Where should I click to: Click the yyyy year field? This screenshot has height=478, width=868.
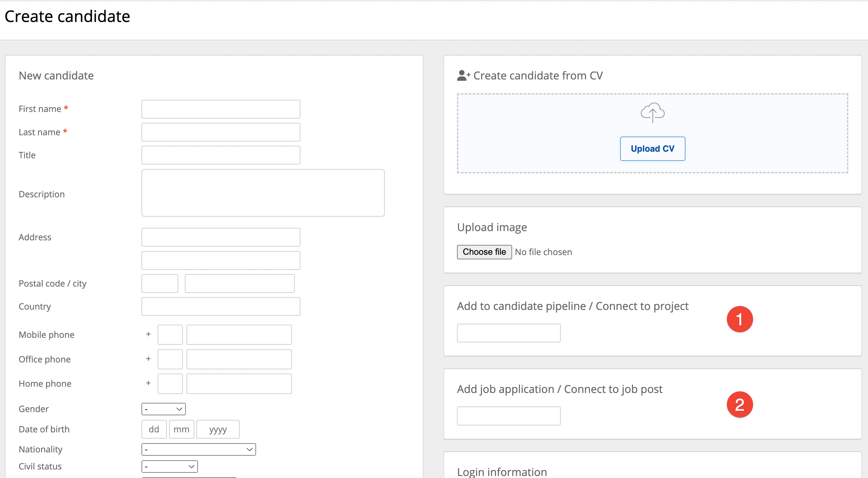pyautogui.click(x=218, y=429)
